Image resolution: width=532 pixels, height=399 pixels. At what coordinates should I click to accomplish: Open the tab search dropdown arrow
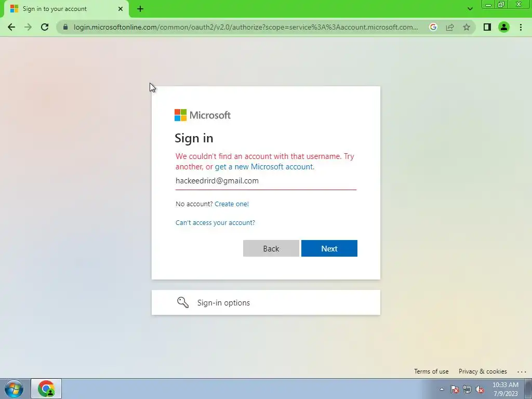coord(470,9)
